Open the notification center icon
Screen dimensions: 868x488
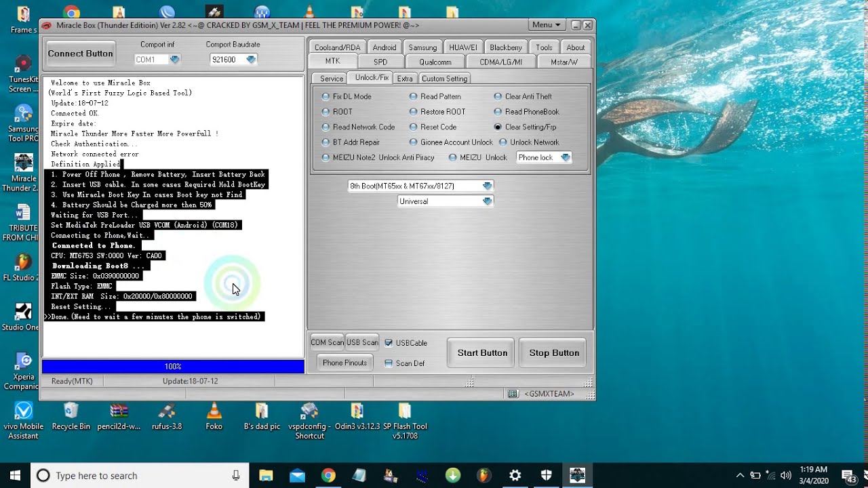[848, 475]
